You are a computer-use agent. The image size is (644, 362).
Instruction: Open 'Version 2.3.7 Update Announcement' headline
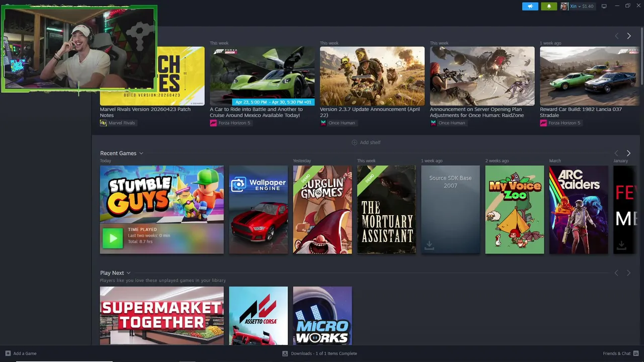pyautogui.click(x=370, y=112)
